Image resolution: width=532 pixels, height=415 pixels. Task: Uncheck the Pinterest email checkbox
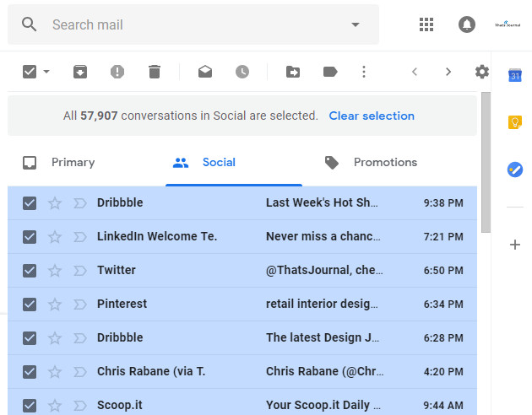30,305
